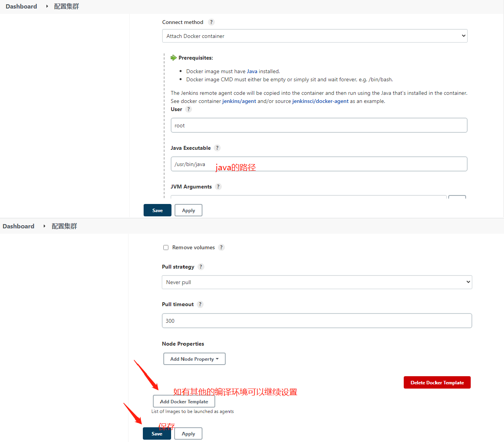The width and height of the screenshot is (504, 442).
Task: Click 配置集群 in lower breadcrumb
Action: coord(64,226)
